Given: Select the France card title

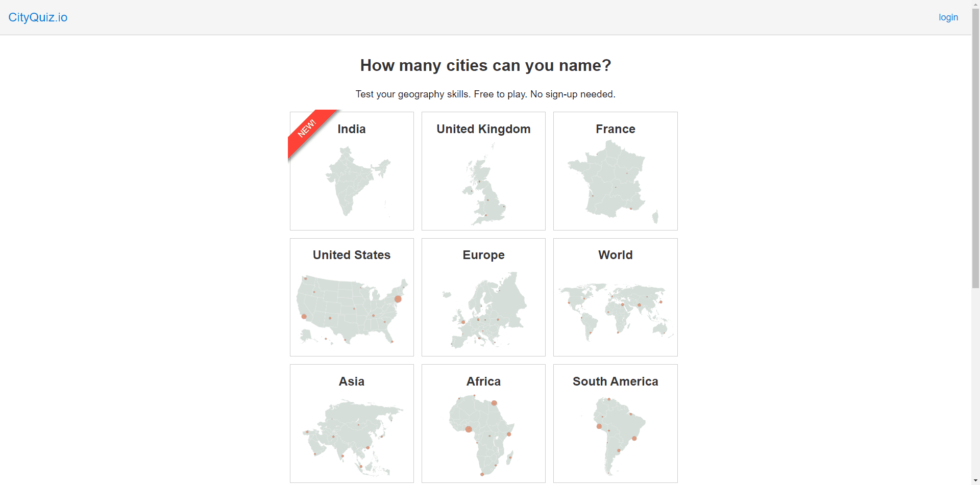Looking at the screenshot, I should pos(615,129).
